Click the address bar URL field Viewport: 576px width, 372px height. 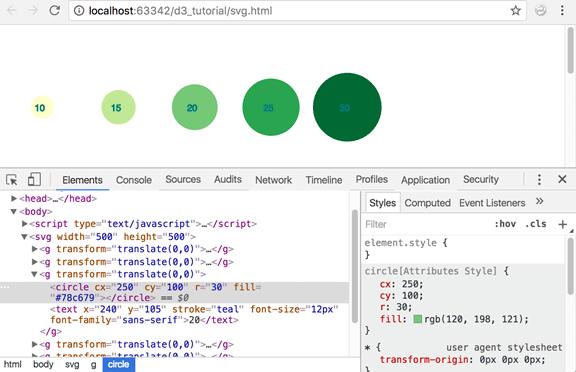(298, 11)
